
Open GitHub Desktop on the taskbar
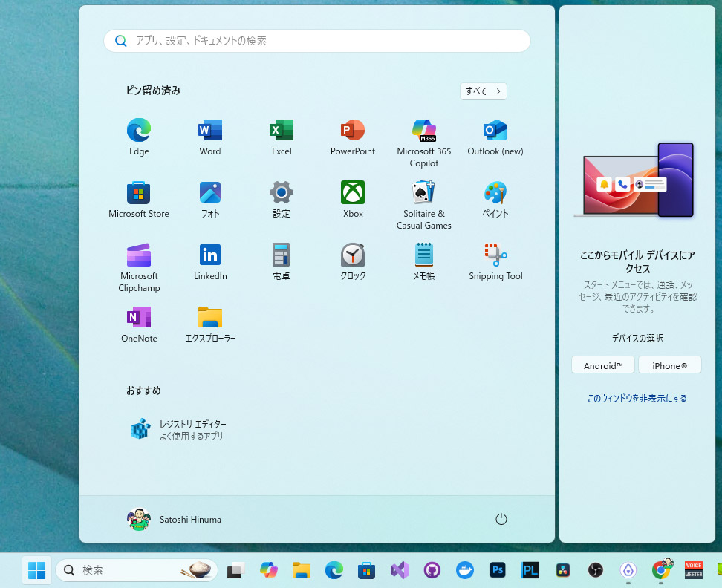coord(432,570)
